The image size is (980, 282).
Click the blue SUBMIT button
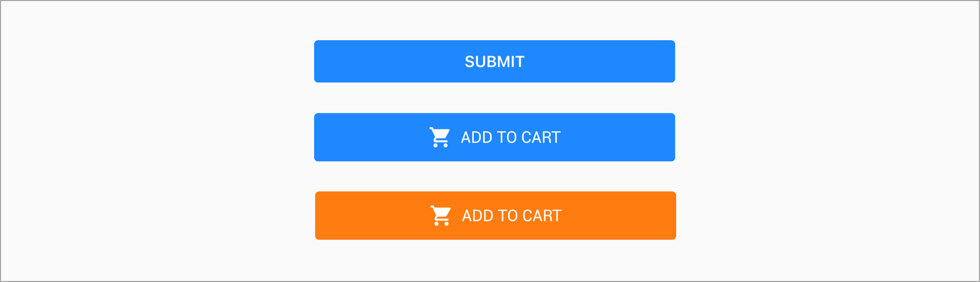tap(494, 61)
